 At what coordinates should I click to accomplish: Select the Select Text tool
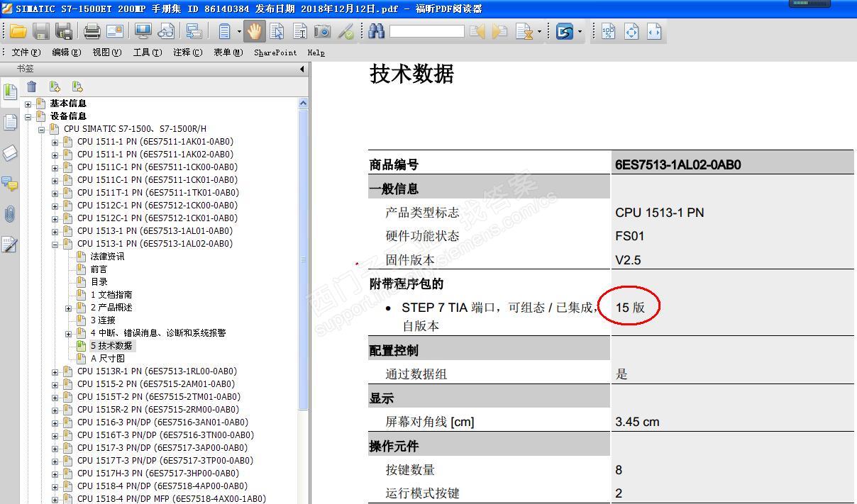299,31
